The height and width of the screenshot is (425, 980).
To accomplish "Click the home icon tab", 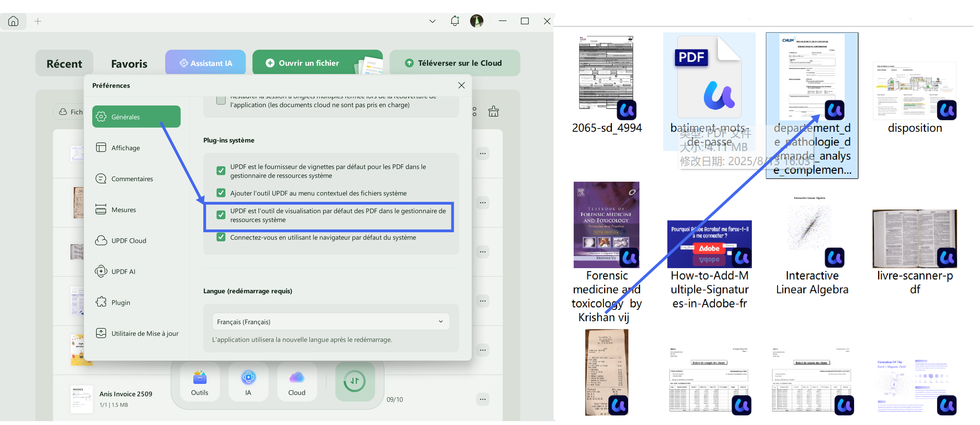I will tap(13, 21).
